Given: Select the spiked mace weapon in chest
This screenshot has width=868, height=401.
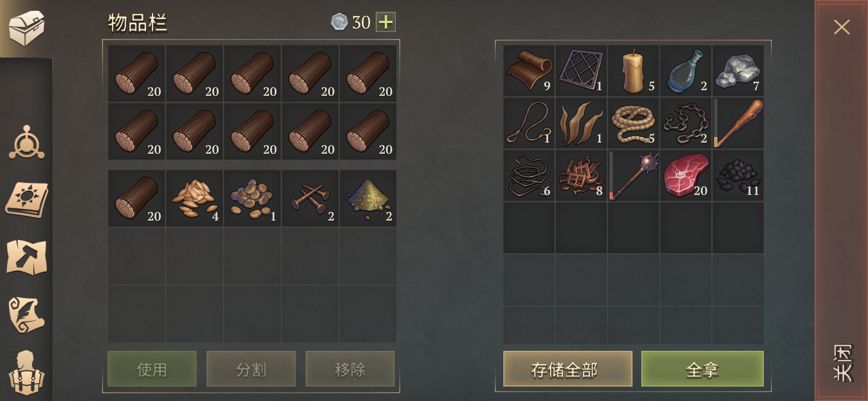Looking at the screenshot, I should tap(633, 176).
